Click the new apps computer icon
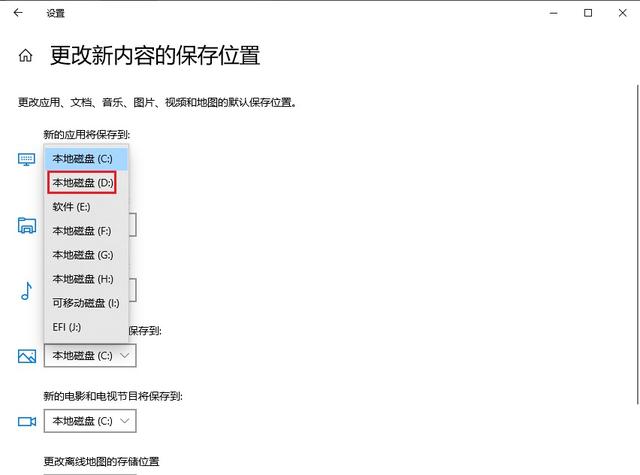 tap(27, 159)
